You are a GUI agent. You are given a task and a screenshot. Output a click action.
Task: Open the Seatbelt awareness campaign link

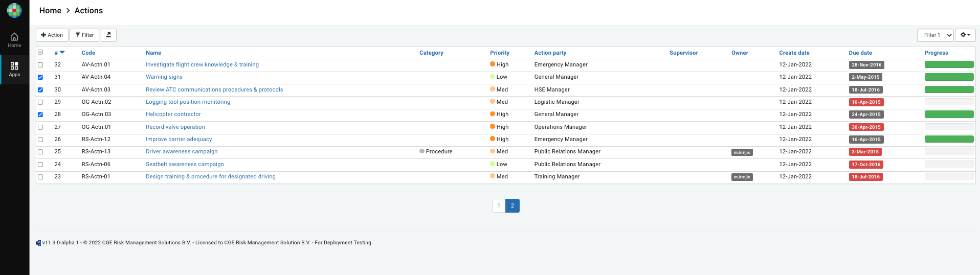point(185,164)
